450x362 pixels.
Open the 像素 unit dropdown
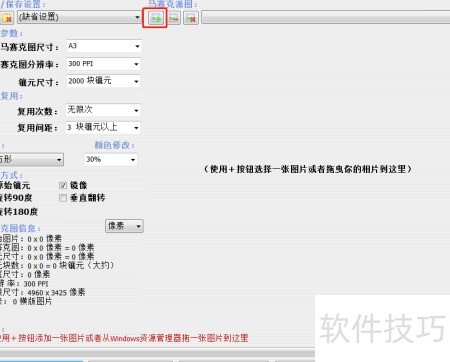[x=124, y=226]
